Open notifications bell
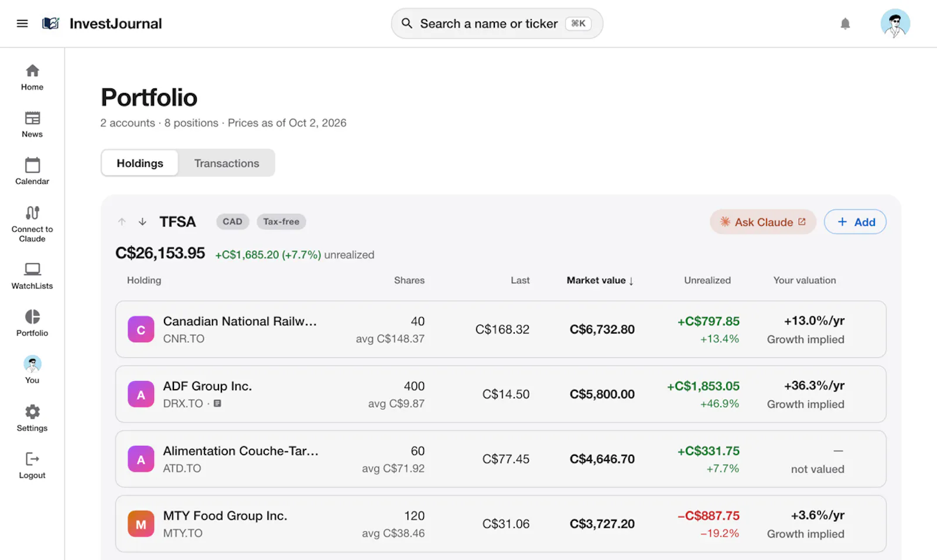 (845, 23)
